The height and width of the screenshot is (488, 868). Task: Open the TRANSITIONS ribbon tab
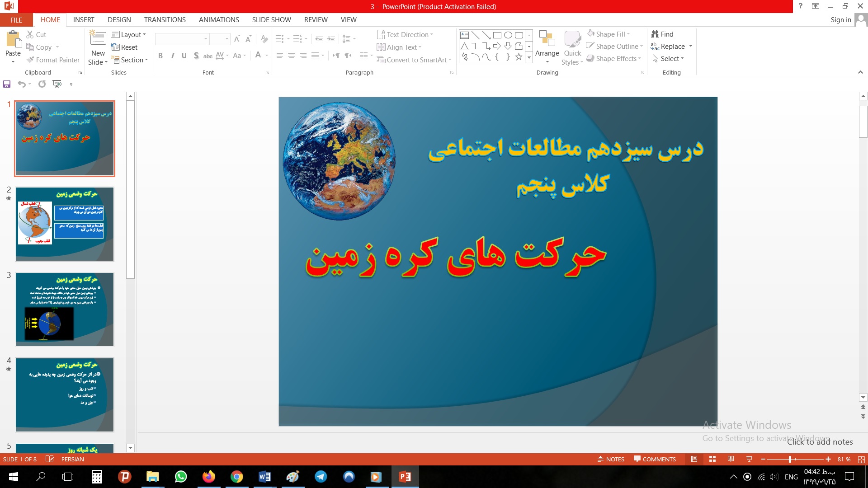click(165, 19)
